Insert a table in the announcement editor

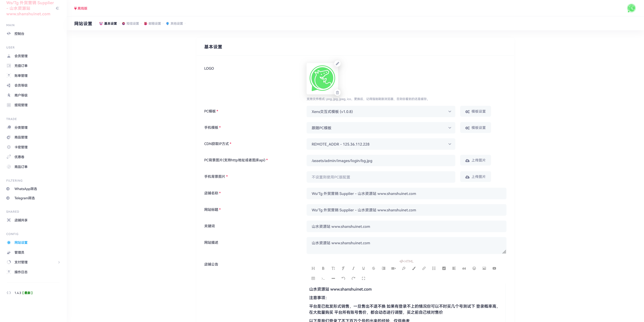click(x=313, y=278)
